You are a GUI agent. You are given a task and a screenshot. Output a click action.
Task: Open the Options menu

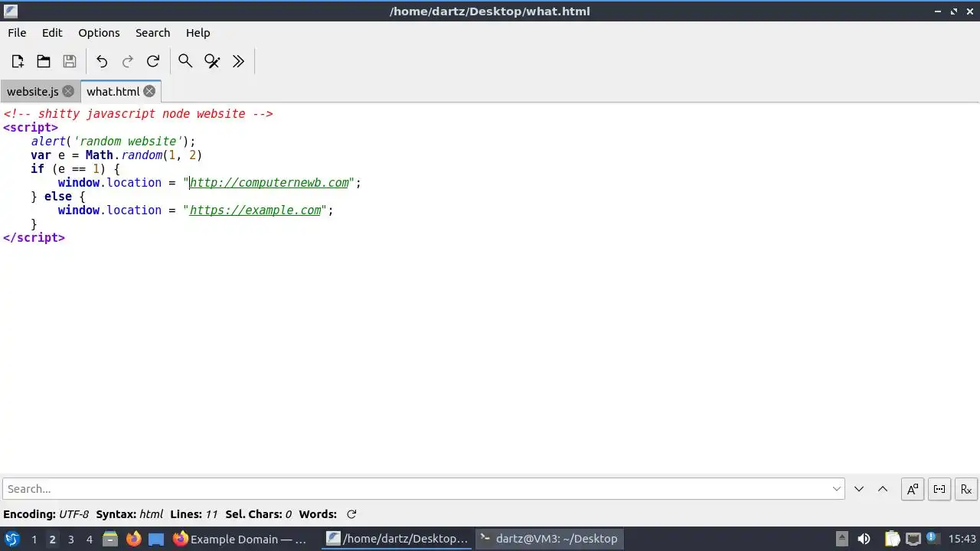(x=99, y=33)
